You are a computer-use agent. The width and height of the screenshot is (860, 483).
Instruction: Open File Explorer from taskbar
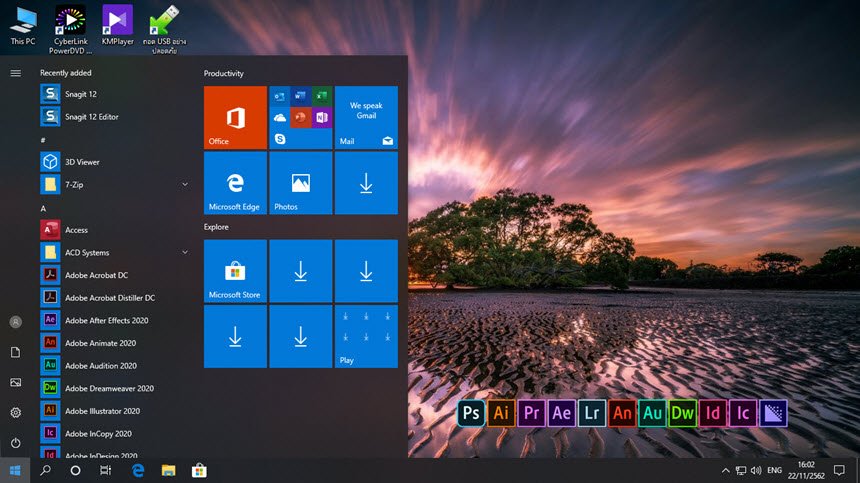coord(168,470)
